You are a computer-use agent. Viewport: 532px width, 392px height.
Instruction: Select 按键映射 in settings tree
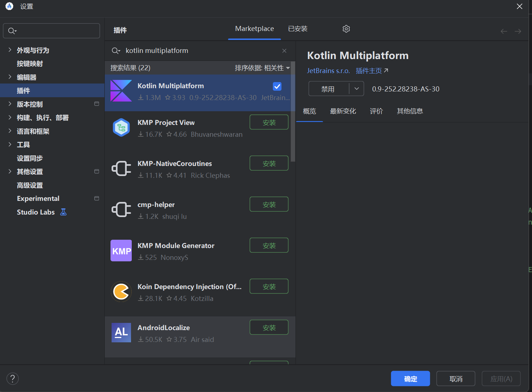30,64
